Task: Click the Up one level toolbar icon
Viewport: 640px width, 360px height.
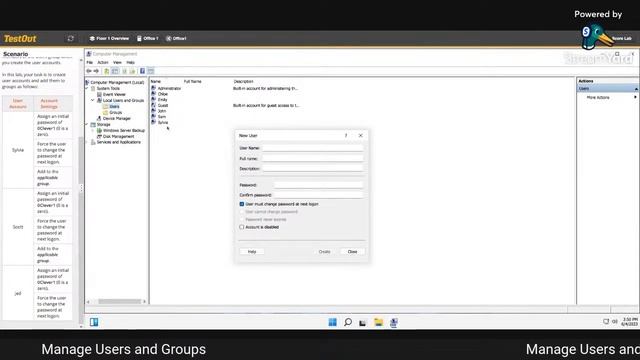Action: 107,71
